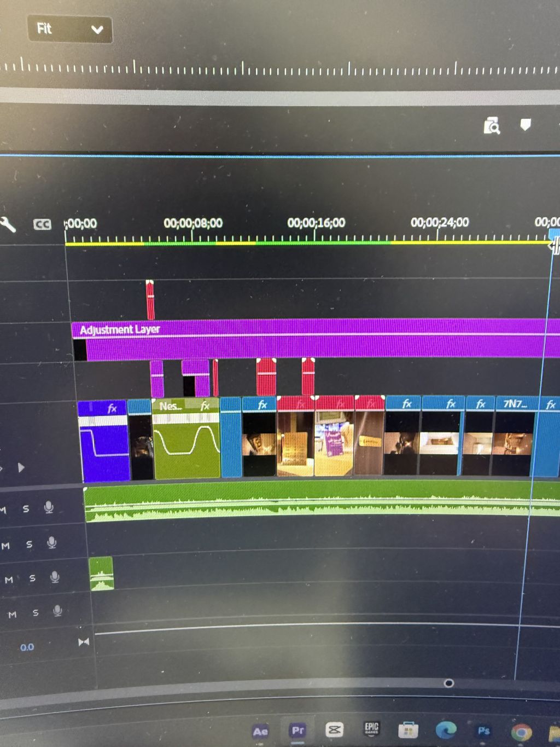Open the Fit zoom level dropdown
Image resolution: width=560 pixels, height=747 pixels.
pyautogui.click(x=69, y=29)
